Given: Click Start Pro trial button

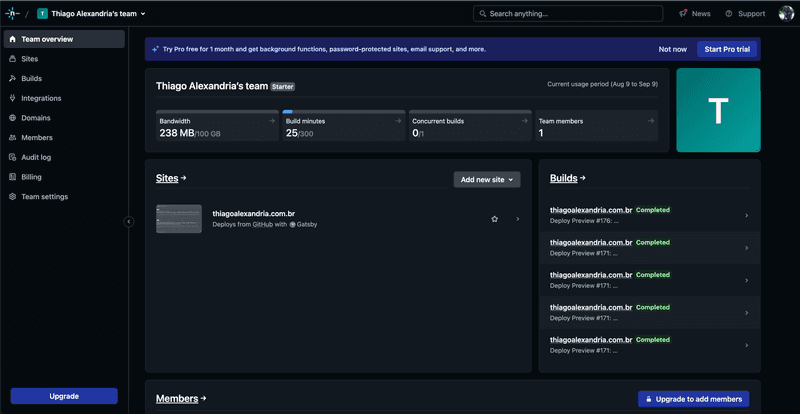Looking at the screenshot, I should 727,50.
